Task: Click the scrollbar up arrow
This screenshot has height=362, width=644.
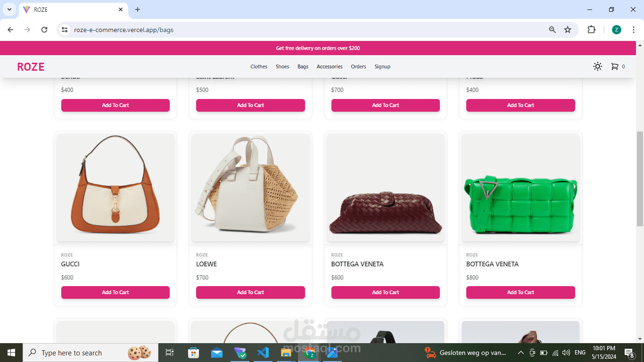Action: pos(640,45)
